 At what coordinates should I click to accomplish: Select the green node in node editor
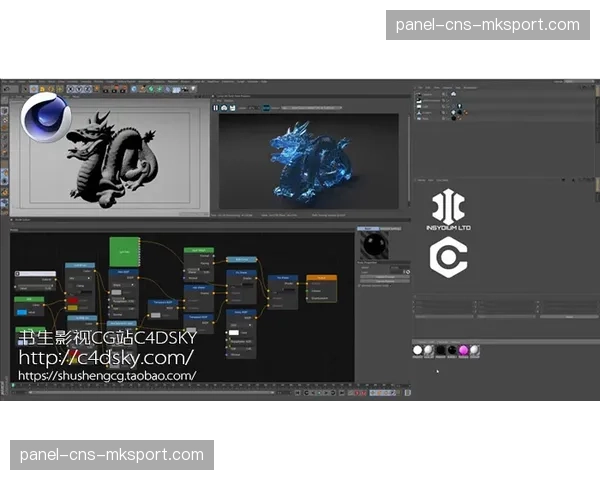tap(124, 251)
